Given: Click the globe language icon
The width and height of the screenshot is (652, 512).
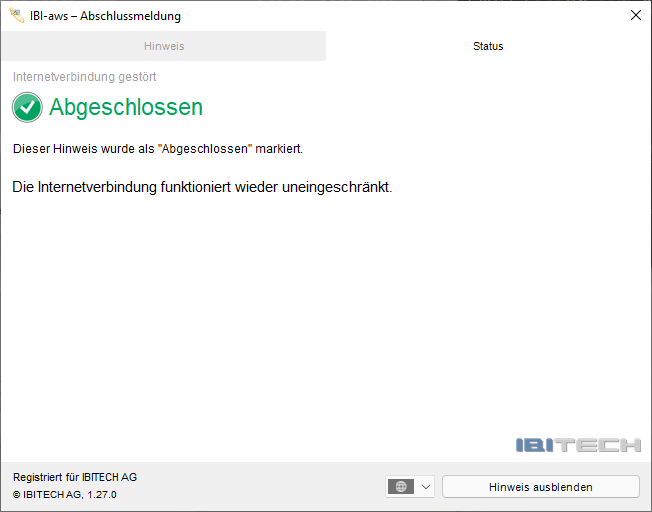Looking at the screenshot, I should point(401,487).
